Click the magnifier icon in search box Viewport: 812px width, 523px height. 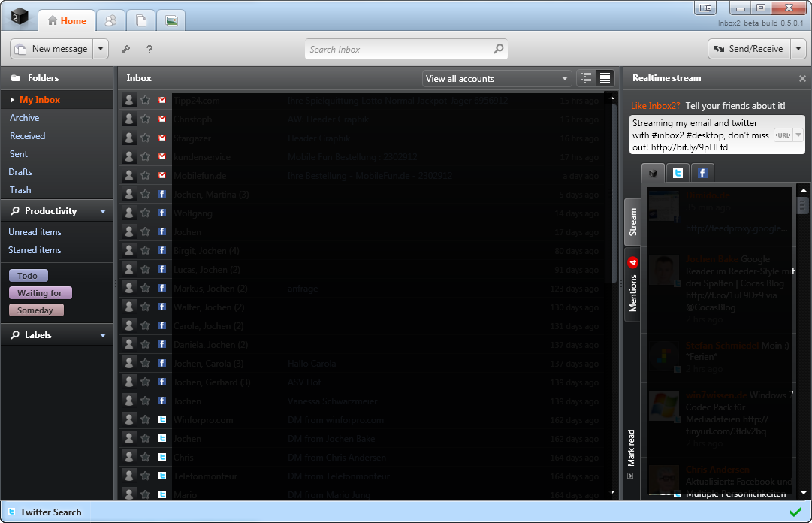tap(498, 50)
